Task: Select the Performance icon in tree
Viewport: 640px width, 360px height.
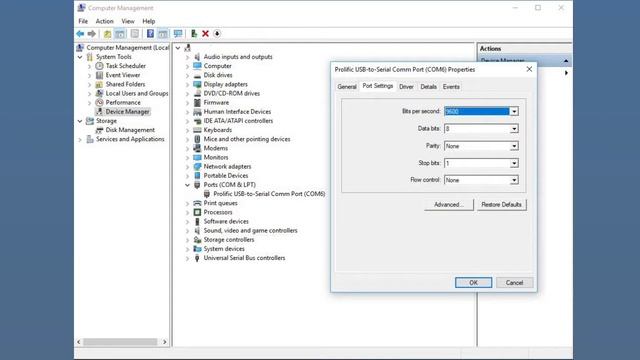Action: 99,102
